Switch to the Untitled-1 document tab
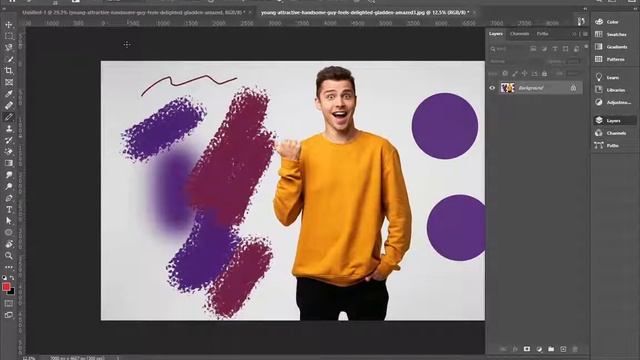The height and width of the screenshot is (360, 640). coord(133,13)
